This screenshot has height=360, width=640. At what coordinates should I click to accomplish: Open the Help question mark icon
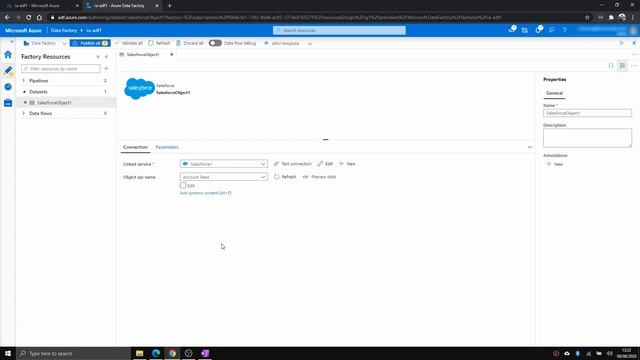coord(564,30)
